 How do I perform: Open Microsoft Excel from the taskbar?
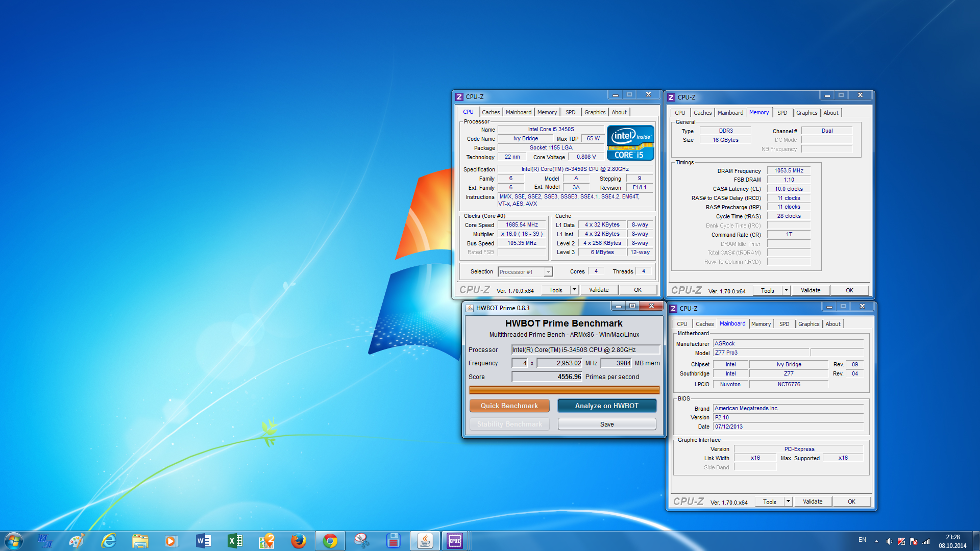point(235,541)
